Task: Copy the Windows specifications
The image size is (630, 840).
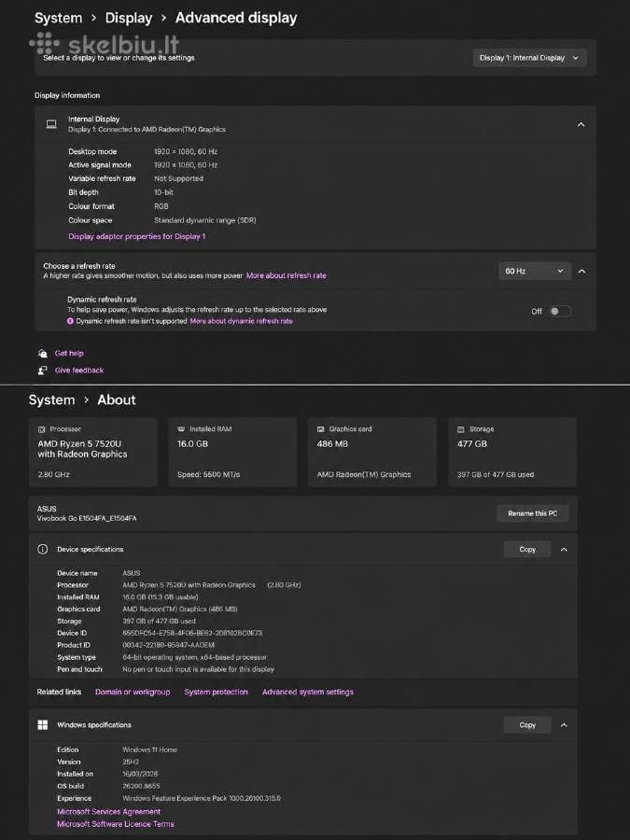Action: [x=527, y=725]
